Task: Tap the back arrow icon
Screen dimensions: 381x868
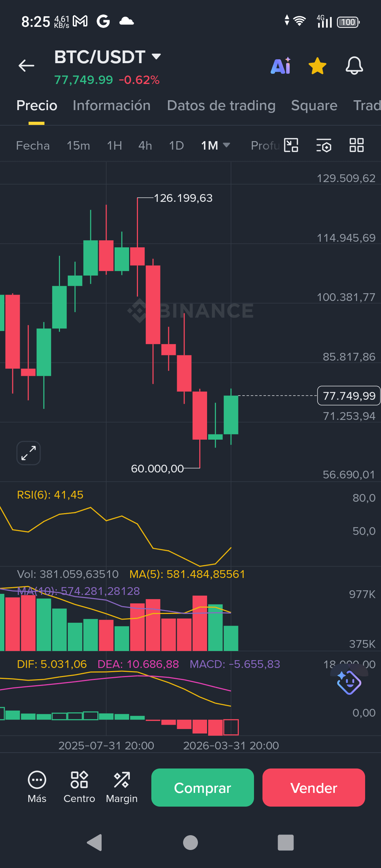Action: 26,66
